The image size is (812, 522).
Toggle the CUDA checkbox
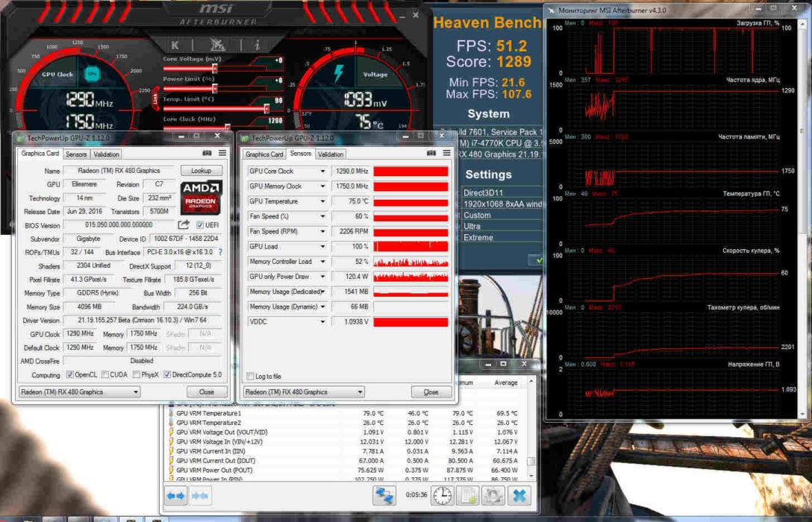[105, 374]
